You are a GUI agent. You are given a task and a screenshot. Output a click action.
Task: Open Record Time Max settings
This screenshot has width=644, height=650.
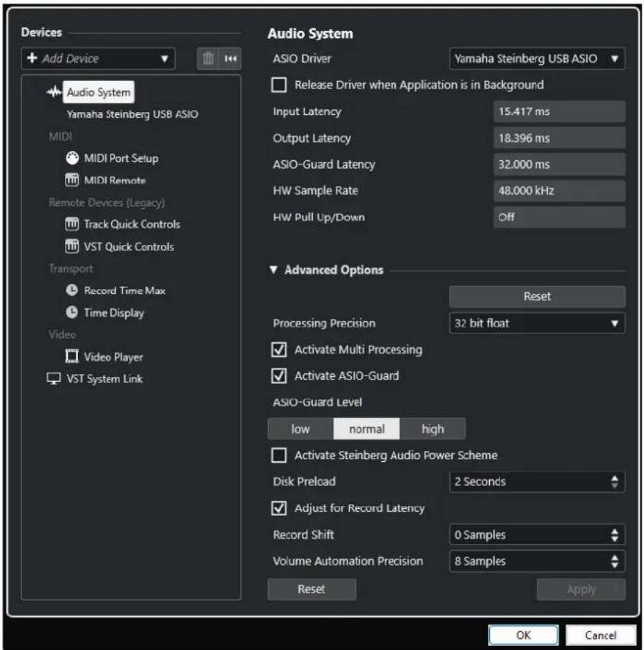[x=124, y=290]
